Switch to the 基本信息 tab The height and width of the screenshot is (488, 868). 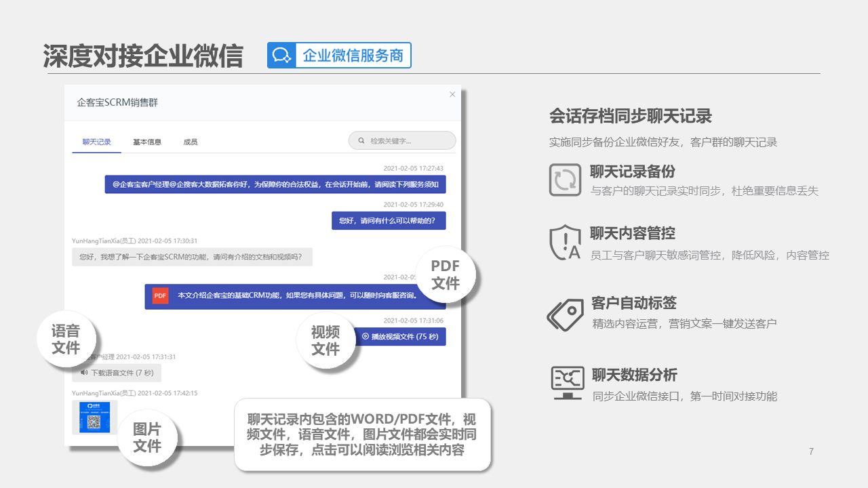147,142
